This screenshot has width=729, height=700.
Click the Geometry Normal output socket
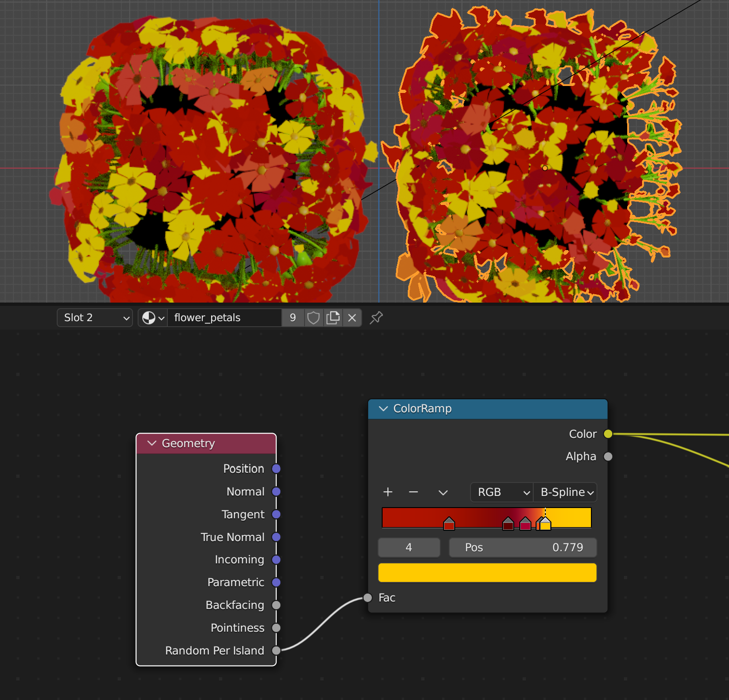tap(276, 491)
